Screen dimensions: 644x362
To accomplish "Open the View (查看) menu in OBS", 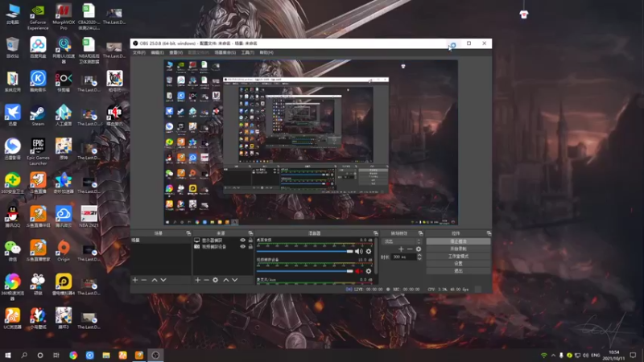I will coord(175,52).
